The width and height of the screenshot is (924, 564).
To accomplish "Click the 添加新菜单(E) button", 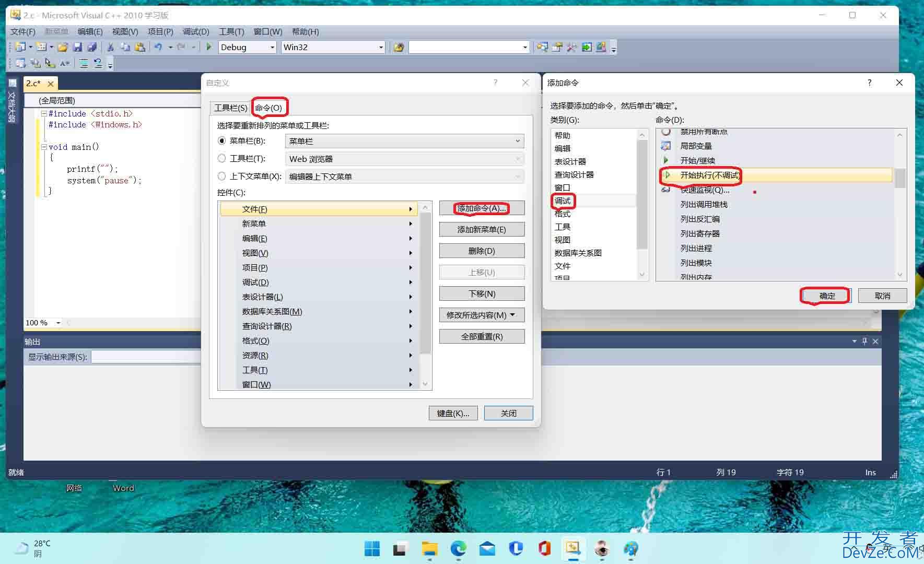I will [x=482, y=229].
